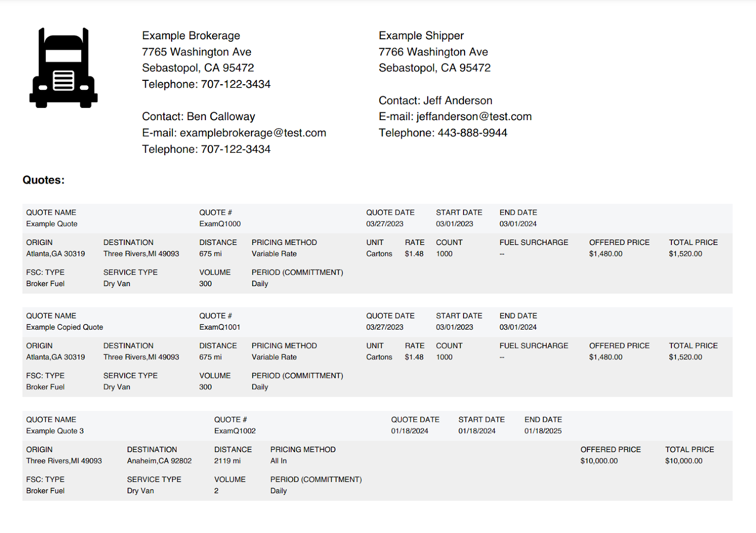
Task: Click quote number ExamQ1002
Action: coord(235,431)
